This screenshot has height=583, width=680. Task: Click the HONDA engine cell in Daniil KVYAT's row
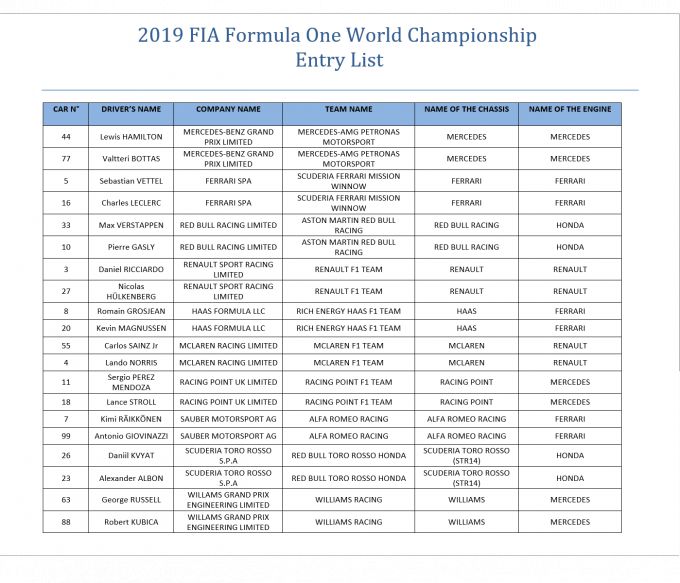pos(569,456)
